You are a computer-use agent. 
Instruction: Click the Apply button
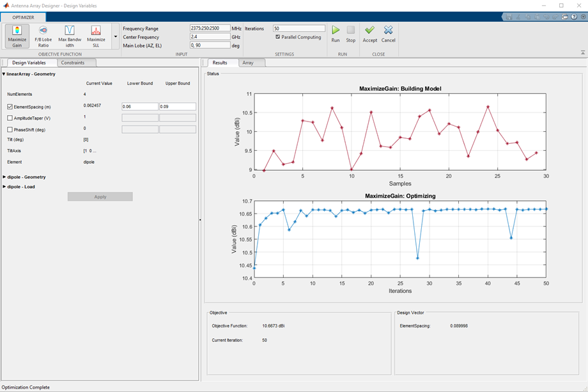[x=100, y=196]
